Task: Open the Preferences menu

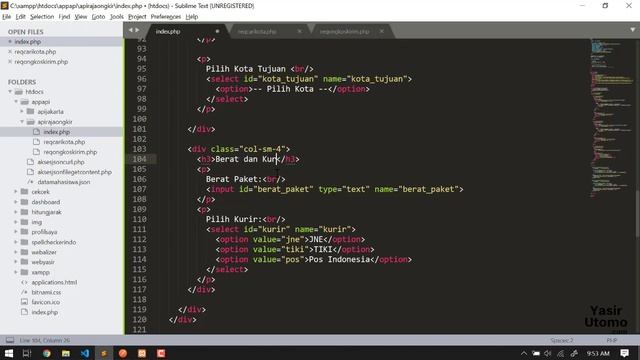Action: [x=165, y=17]
